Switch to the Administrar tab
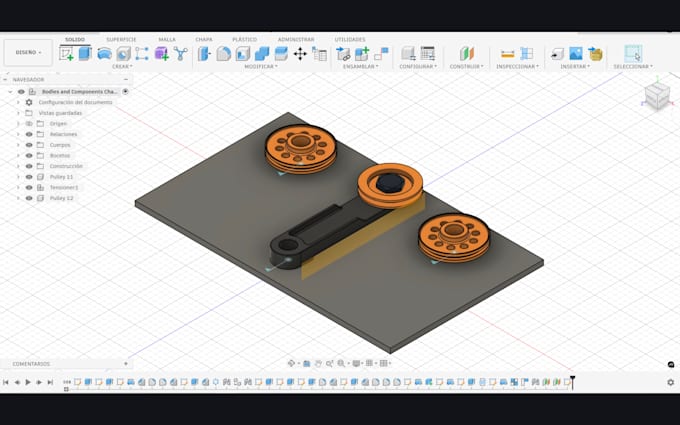 coord(296,39)
